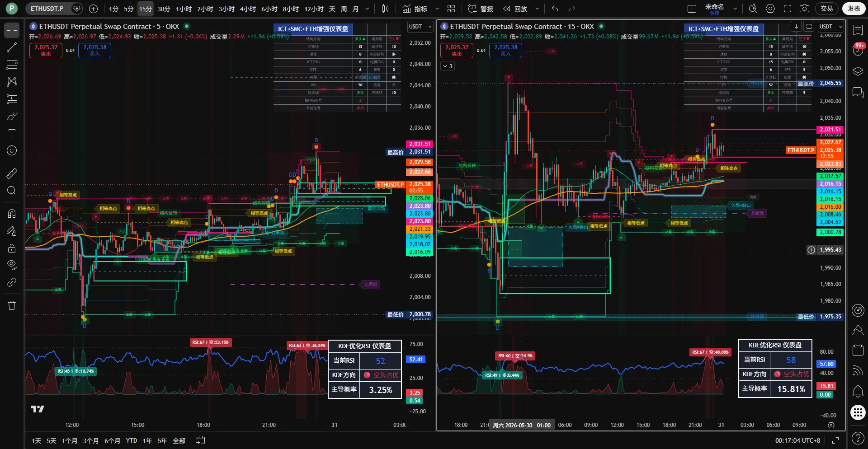This screenshot has height=449, width=868.
Task: Toggle the right chart's square sync button
Action: coord(809,26)
